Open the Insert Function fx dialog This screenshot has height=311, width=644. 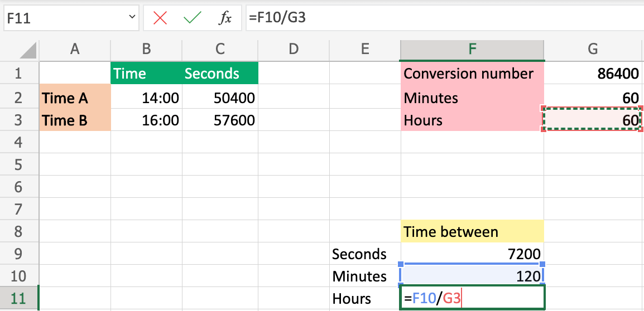pos(225,18)
